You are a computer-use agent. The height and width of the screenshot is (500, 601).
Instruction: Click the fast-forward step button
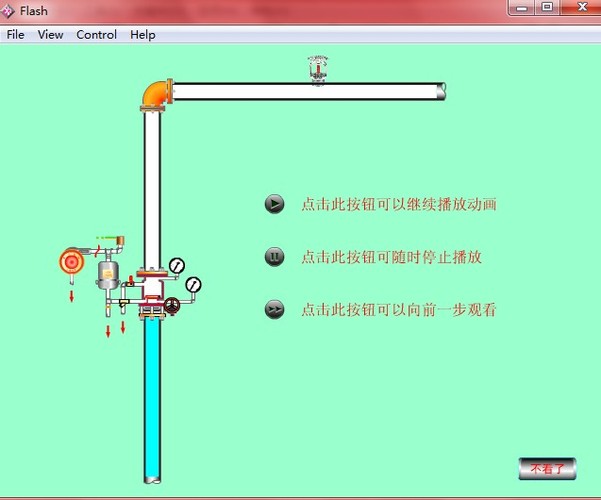click(x=274, y=309)
